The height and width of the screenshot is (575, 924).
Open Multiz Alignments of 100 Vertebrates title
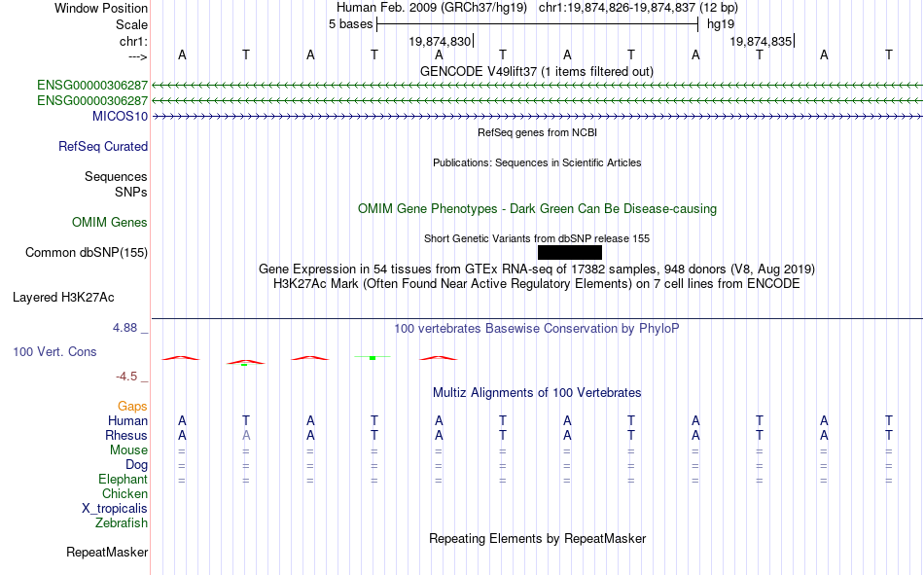coord(537,393)
